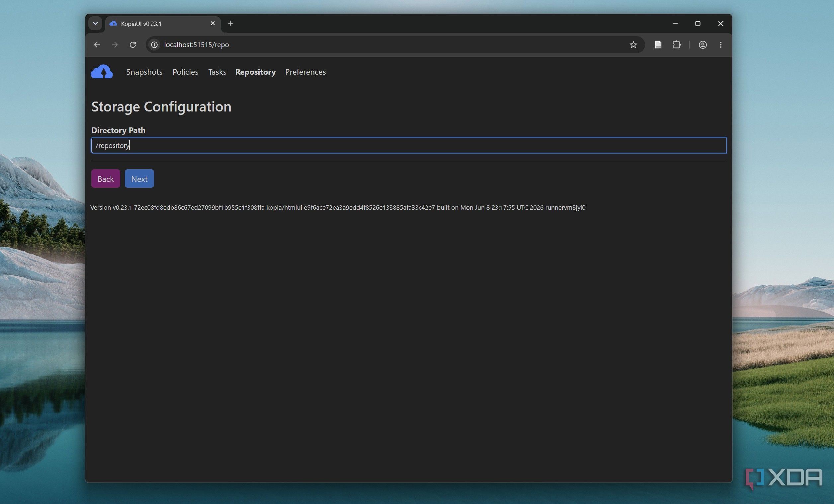Open the Policies page
Image resolution: width=834 pixels, height=504 pixels.
pos(185,72)
